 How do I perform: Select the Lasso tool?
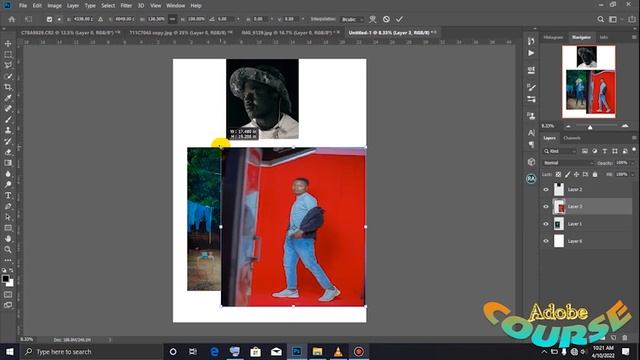point(8,65)
